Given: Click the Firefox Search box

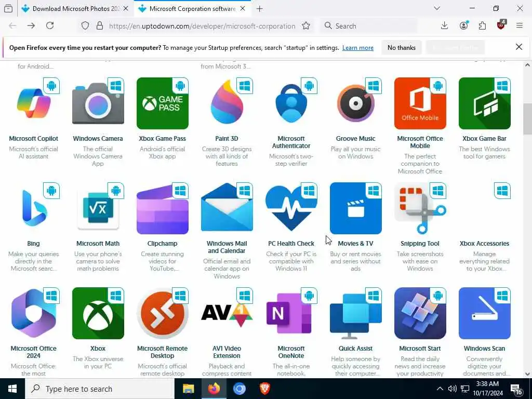Looking at the screenshot, I should [x=368, y=26].
